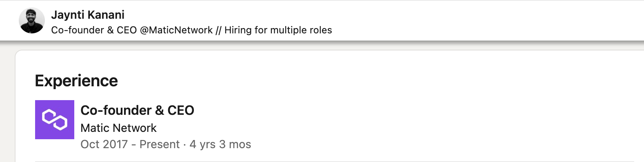Click the word Present in the date range
644x162 pixels.
point(160,144)
